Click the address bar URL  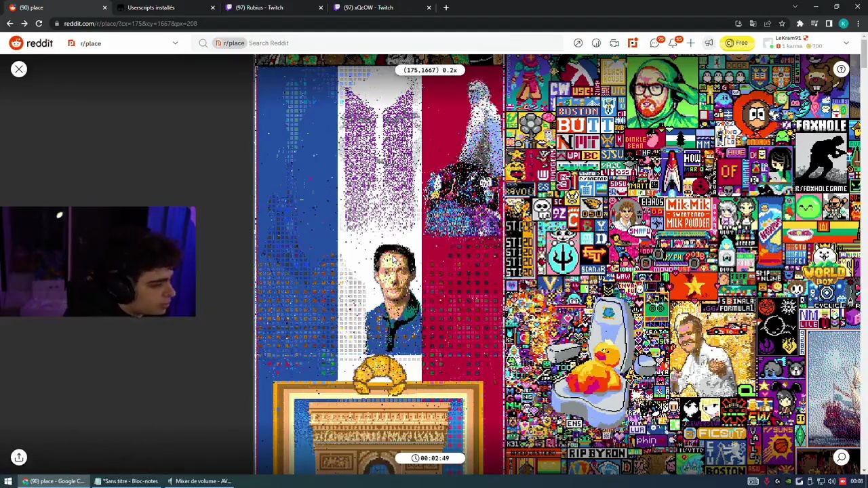point(131,24)
